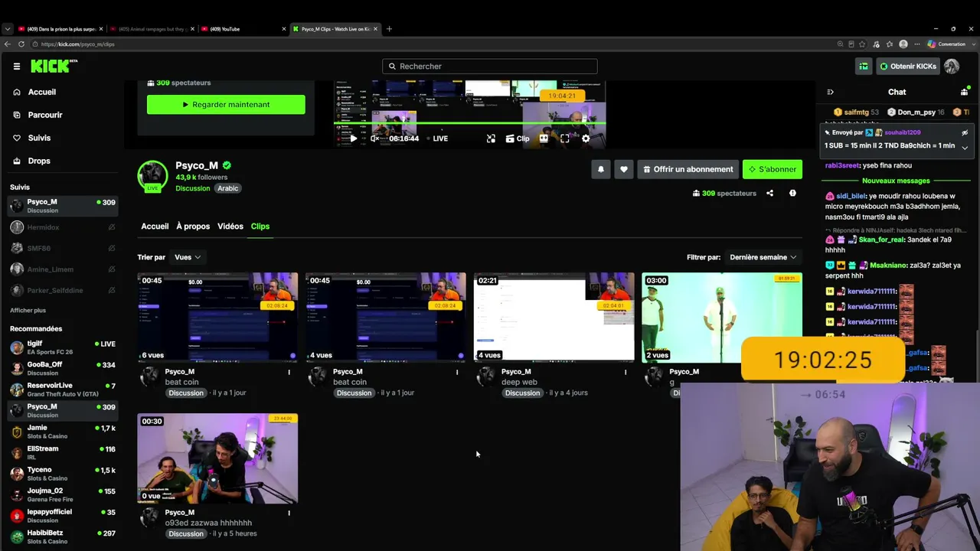The width and height of the screenshot is (980, 551).
Task: Open browser Conversation copilot button
Action: tap(947, 44)
